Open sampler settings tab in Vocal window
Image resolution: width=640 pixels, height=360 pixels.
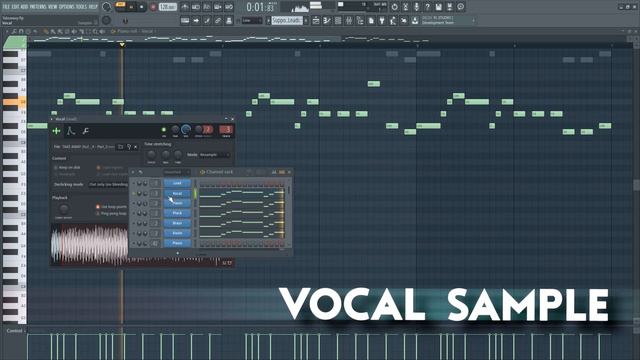coord(56,131)
